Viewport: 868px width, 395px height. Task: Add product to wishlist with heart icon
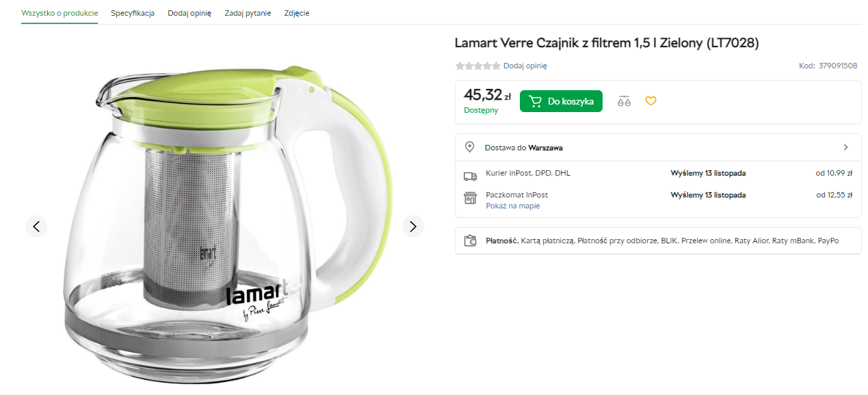650,101
